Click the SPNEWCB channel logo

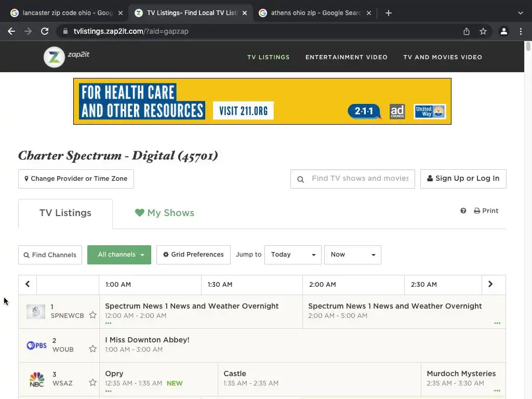(x=36, y=312)
